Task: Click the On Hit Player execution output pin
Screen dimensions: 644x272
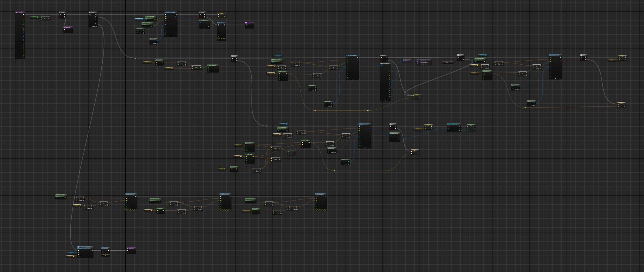Action: [x=24, y=14]
